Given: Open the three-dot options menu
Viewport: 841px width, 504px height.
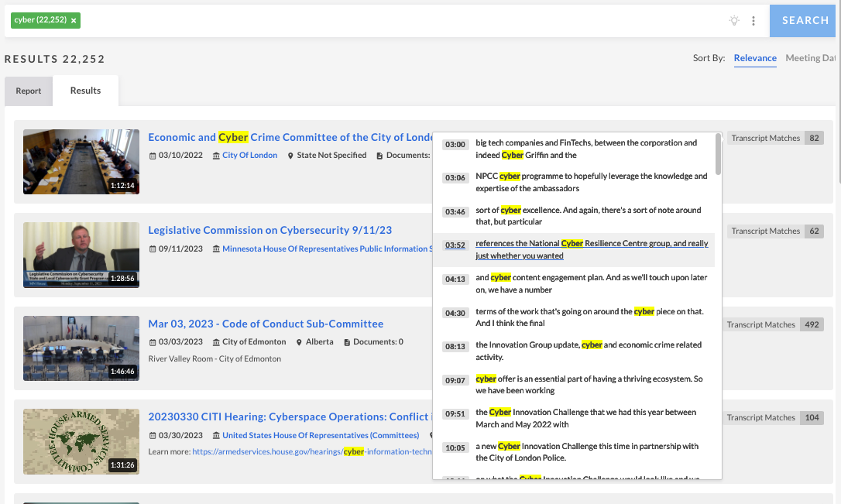Looking at the screenshot, I should [753, 21].
